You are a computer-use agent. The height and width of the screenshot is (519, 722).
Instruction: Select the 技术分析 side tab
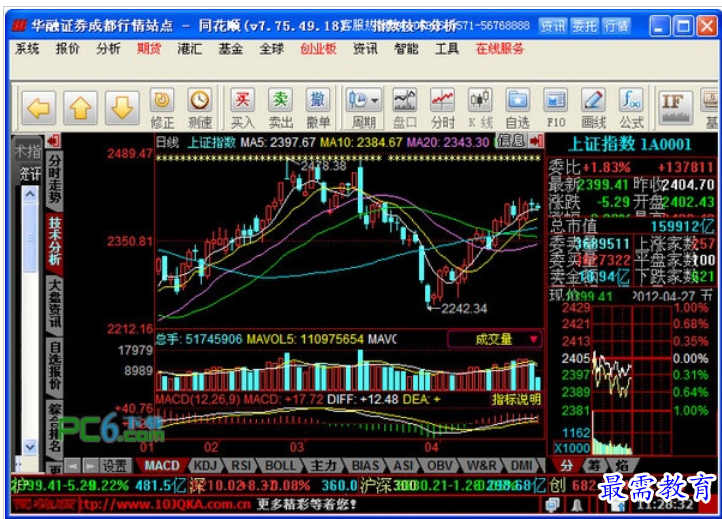pyautogui.click(x=54, y=241)
